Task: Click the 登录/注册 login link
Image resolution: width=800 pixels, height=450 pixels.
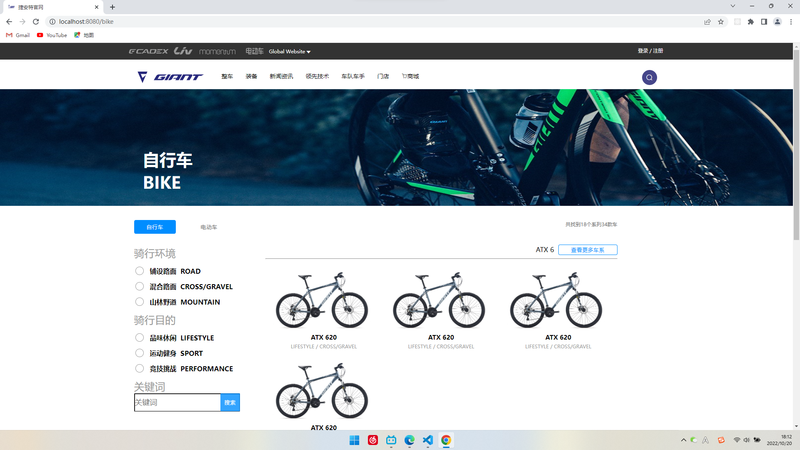Action: pos(650,51)
